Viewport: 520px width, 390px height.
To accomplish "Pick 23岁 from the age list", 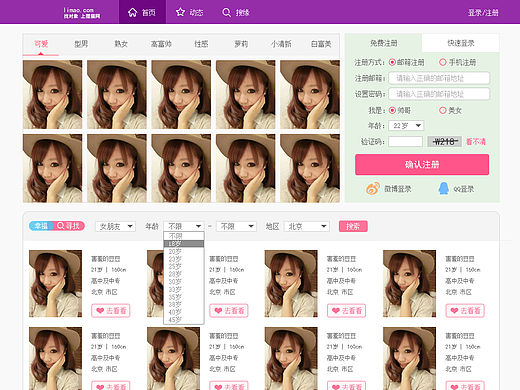I will tap(184, 259).
